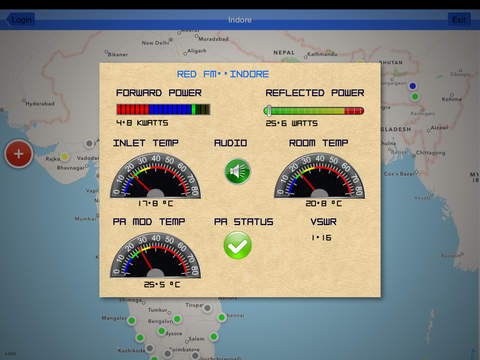Tap the green Audio speaker icon

tap(237, 171)
